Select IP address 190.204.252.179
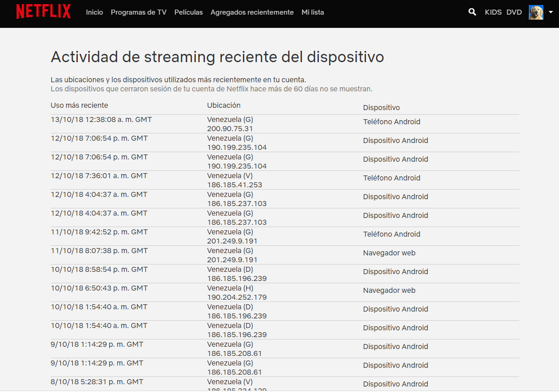 (x=237, y=297)
